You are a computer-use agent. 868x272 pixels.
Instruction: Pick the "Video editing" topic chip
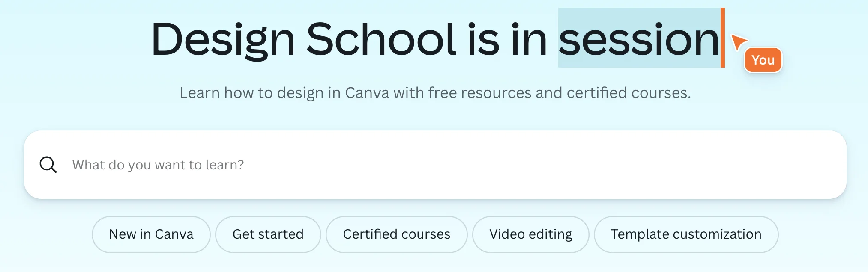click(x=530, y=234)
